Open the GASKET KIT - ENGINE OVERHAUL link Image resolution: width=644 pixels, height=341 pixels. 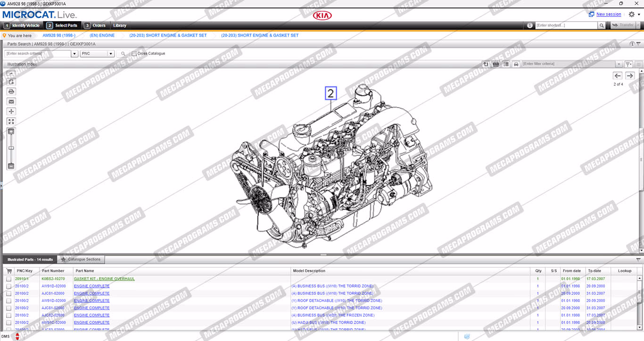point(104,279)
